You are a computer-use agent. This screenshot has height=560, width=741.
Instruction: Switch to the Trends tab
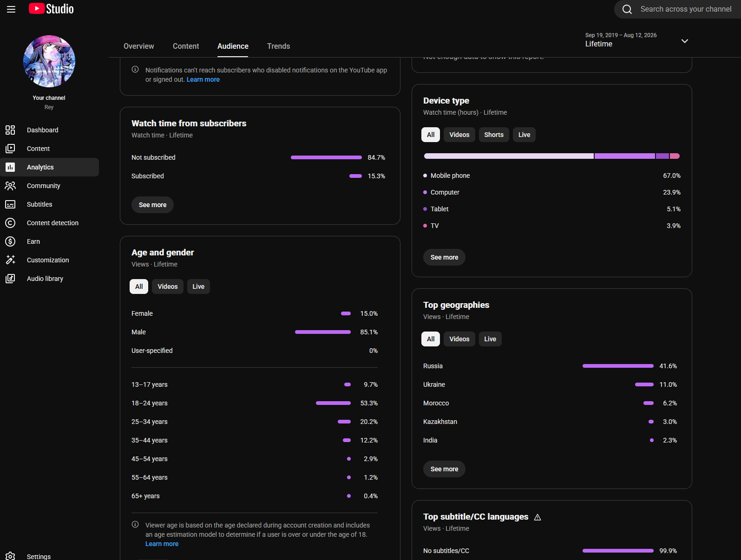pos(279,46)
